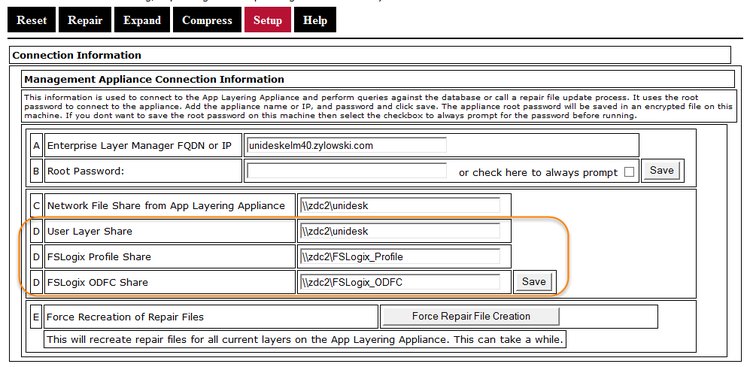Edit the FSLogix Profile Share field
This screenshot has height=367, width=750.
400,256
